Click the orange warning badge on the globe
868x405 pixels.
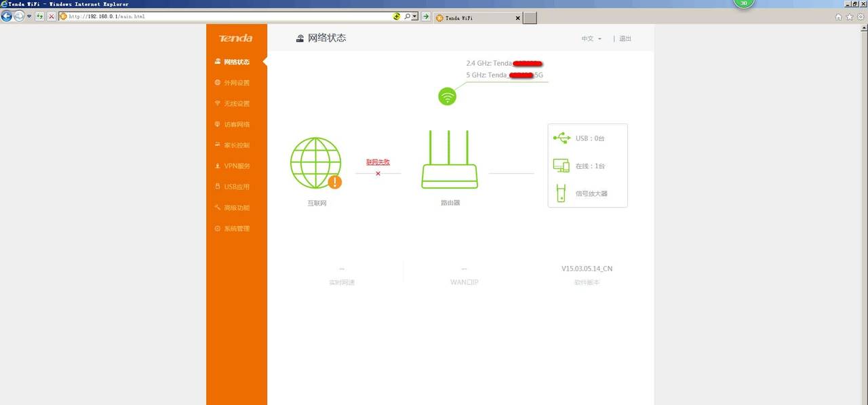point(335,182)
